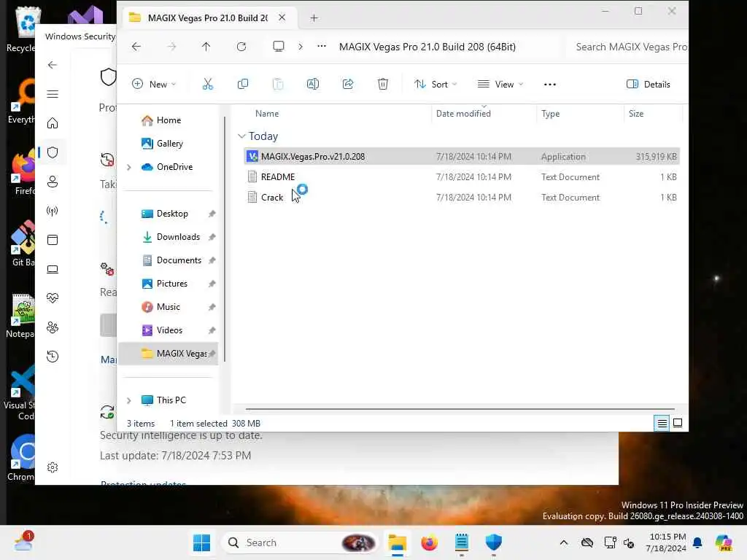Add a new File Explorer tab
Viewport: 747px width, 560px height.
pyautogui.click(x=314, y=18)
